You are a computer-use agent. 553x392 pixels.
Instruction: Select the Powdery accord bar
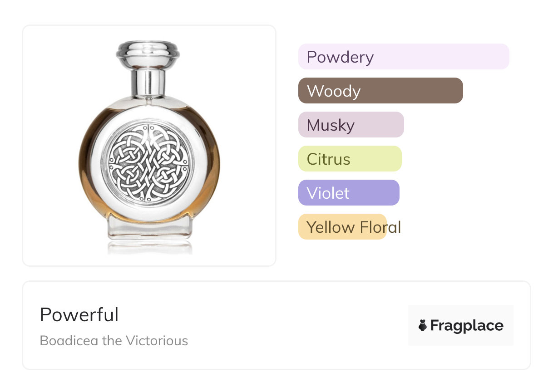403,57
